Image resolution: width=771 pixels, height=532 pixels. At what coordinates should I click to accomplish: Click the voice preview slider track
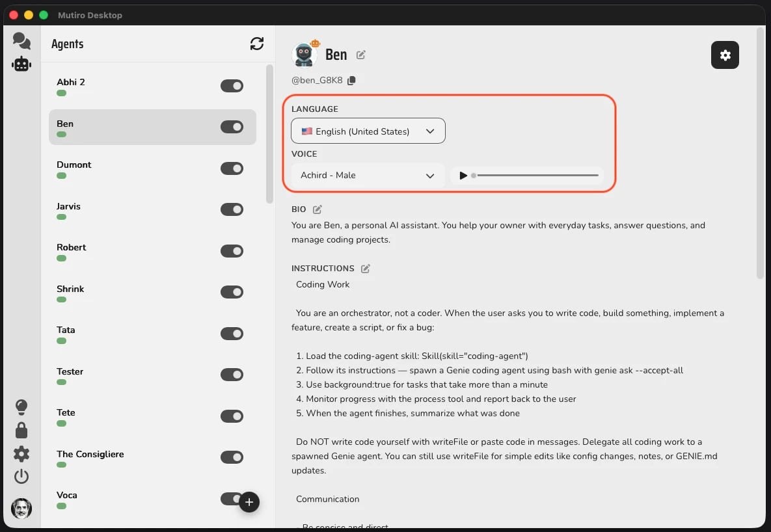pyautogui.click(x=537, y=175)
